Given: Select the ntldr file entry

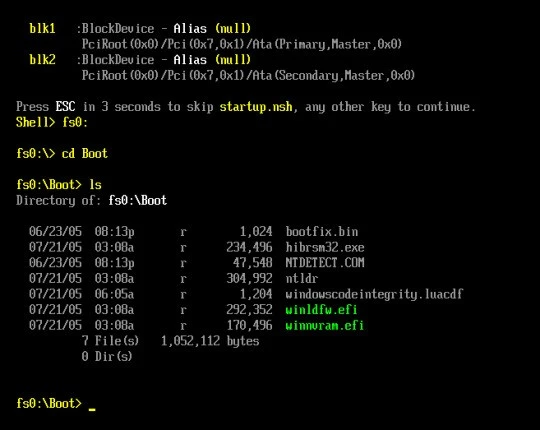Looking at the screenshot, I should 302,278.
